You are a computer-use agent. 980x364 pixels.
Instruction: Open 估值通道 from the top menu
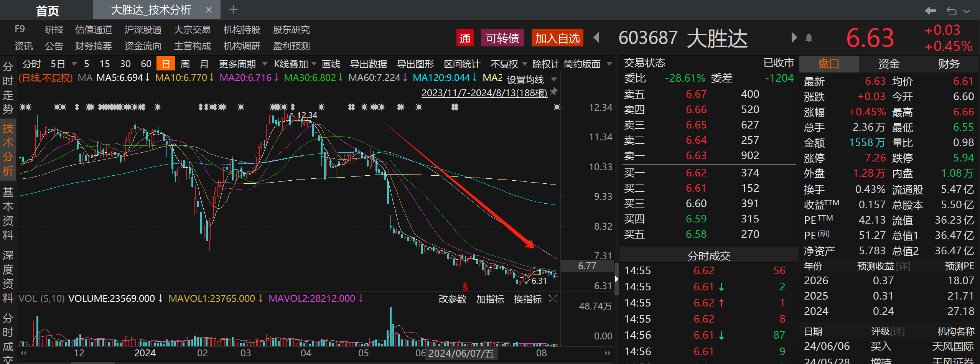click(94, 30)
